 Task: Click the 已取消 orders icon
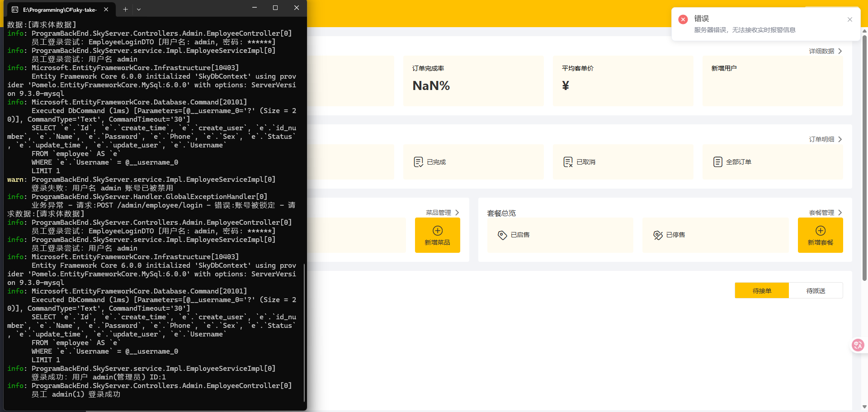(568, 162)
